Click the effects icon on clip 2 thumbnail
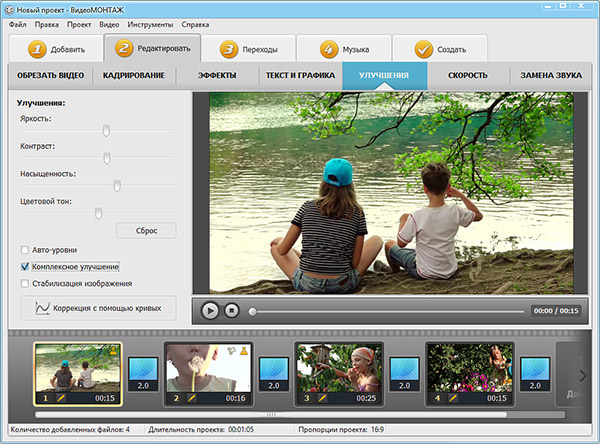The image size is (600, 444). click(231, 350)
